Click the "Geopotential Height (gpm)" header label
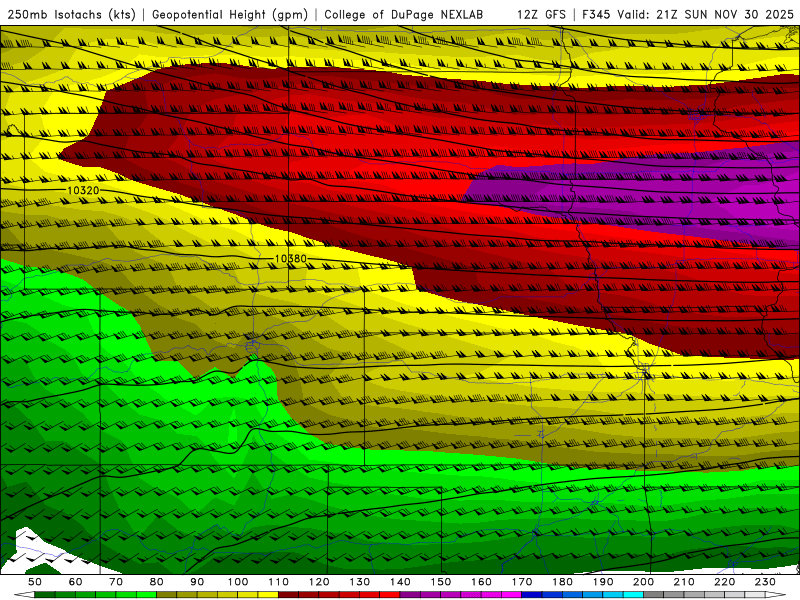 click(x=230, y=15)
